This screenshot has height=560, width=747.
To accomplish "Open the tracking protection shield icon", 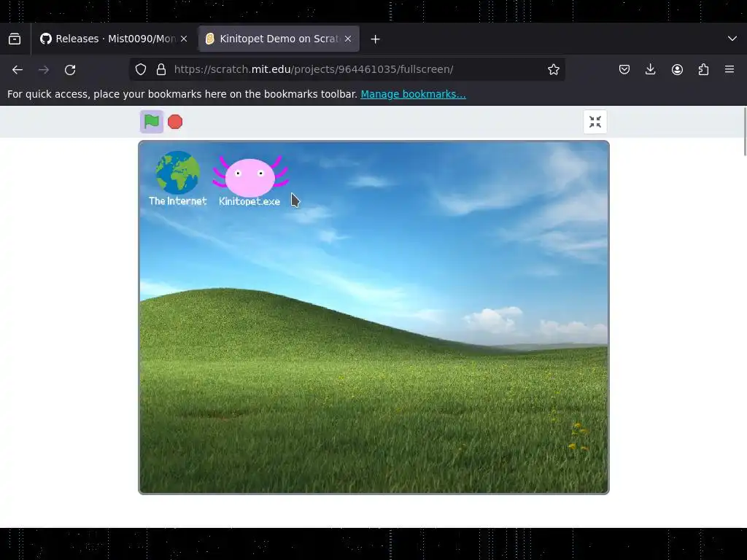I will pyautogui.click(x=141, y=69).
